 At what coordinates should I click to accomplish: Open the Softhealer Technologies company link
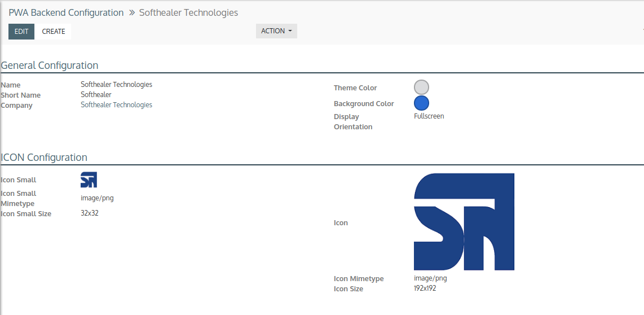click(116, 105)
